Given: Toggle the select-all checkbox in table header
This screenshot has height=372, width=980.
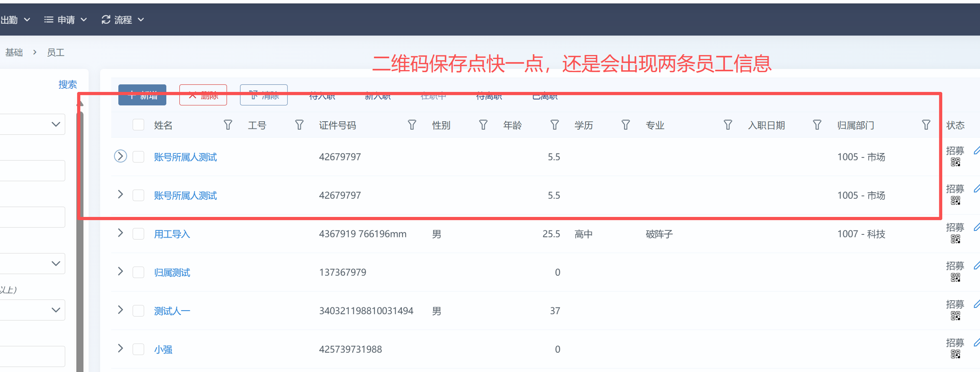Looking at the screenshot, I should point(138,125).
